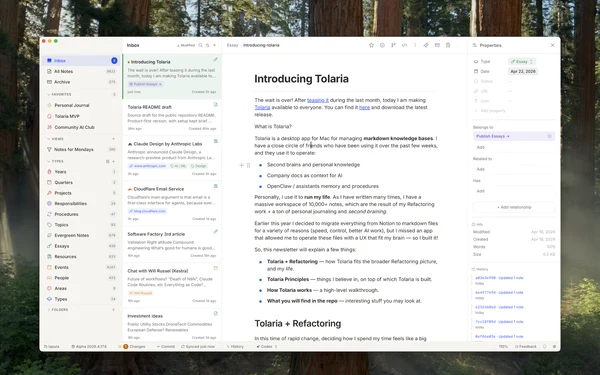Viewport: 600px width, 375px height.
Task: Open the Codex selector in status bar
Action: pyautogui.click(x=267, y=346)
